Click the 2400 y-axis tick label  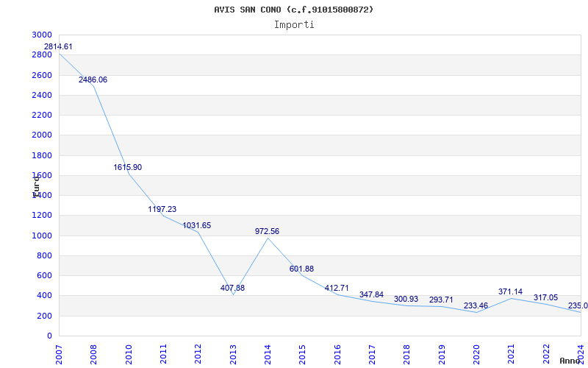[x=42, y=96]
